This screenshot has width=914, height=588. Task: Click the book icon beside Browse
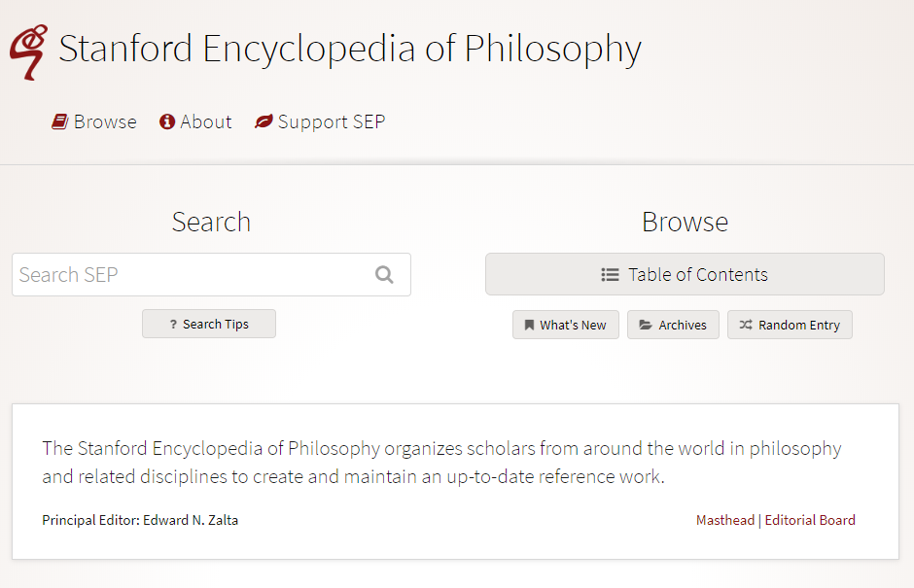[x=60, y=121]
